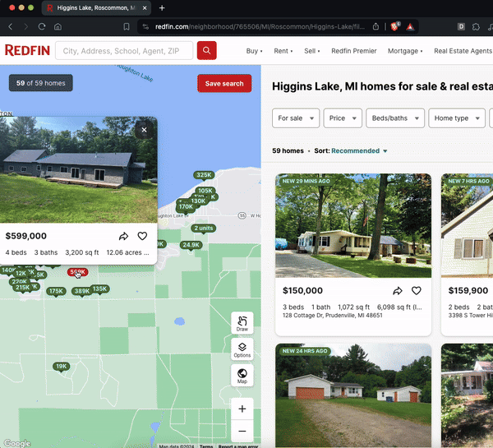Screen dimensions: 493x448
Task: Open the popup photo of the $599,000 home
Action: [x=78, y=169]
